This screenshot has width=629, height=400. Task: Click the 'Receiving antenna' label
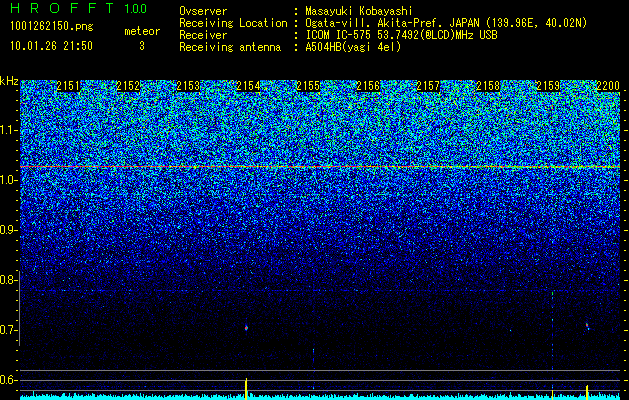230,47
